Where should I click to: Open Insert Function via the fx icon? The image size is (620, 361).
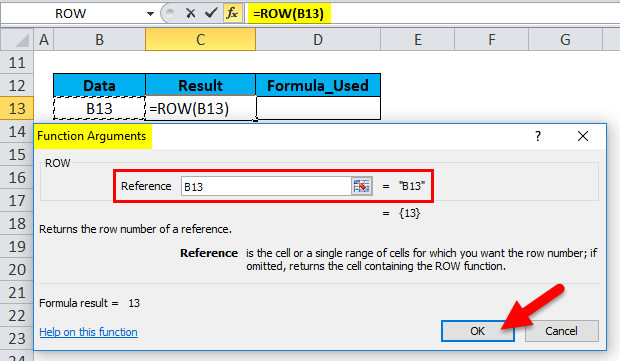click(232, 13)
